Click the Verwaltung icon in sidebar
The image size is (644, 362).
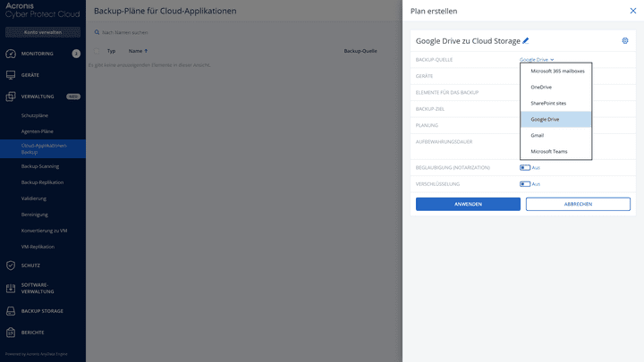[x=11, y=97]
